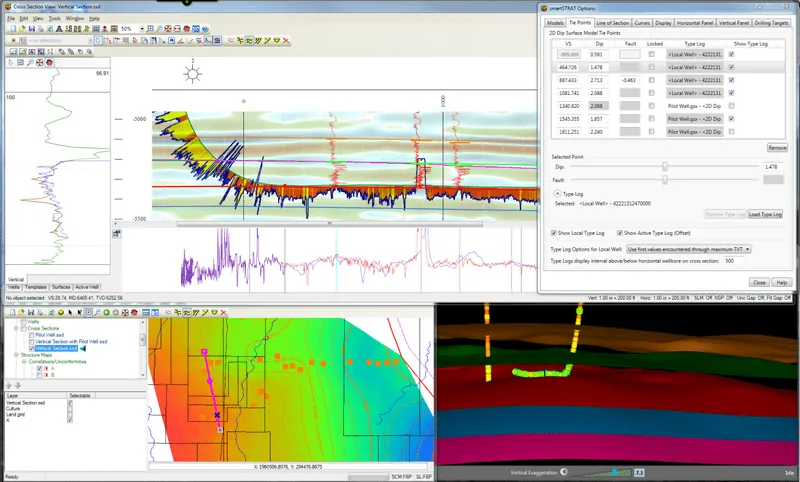Click the black arrow pointer in the map toolbar
The width and height of the screenshot is (800, 482).
pyautogui.click(x=70, y=312)
